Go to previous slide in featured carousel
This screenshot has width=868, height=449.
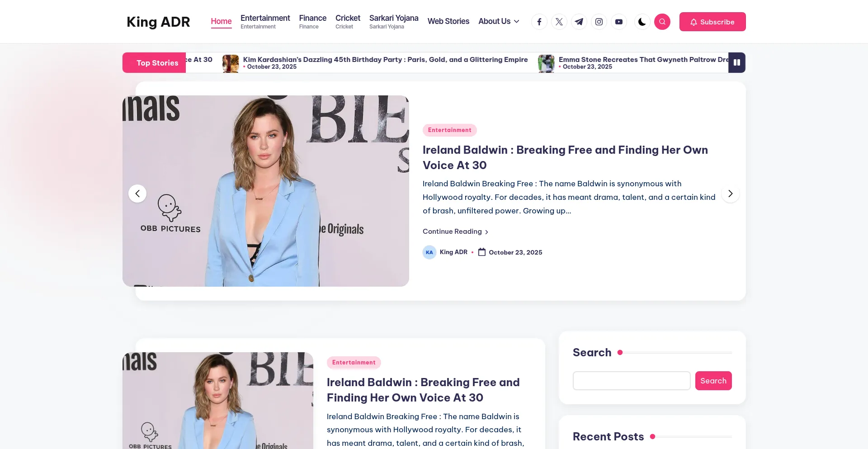click(x=137, y=194)
